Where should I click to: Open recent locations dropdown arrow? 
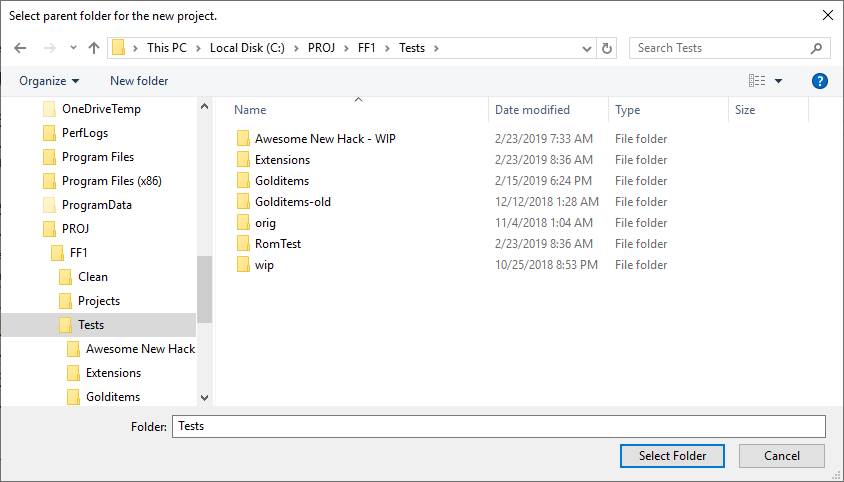click(x=73, y=48)
